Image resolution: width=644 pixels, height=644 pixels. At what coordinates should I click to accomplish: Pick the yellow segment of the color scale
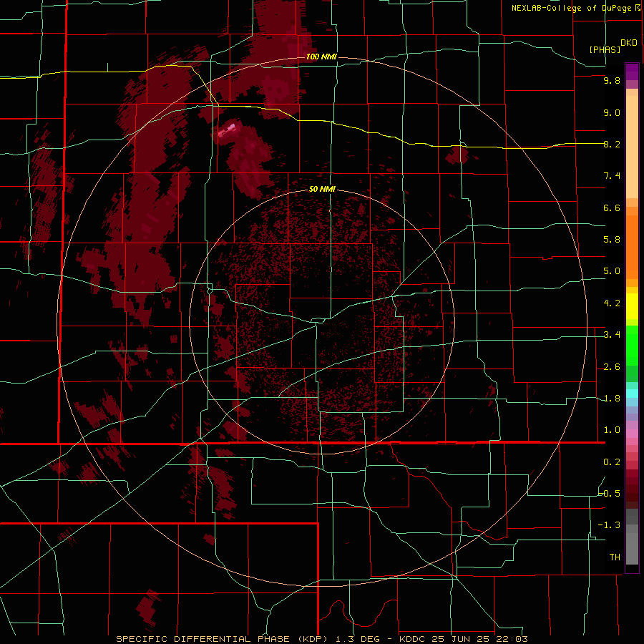[x=632, y=306]
